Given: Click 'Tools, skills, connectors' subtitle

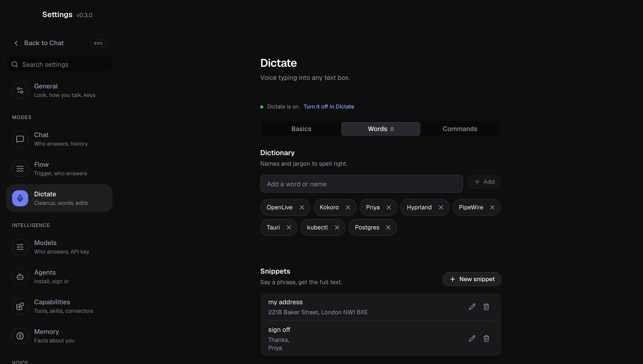Looking at the screenshot, I should 64,311.
